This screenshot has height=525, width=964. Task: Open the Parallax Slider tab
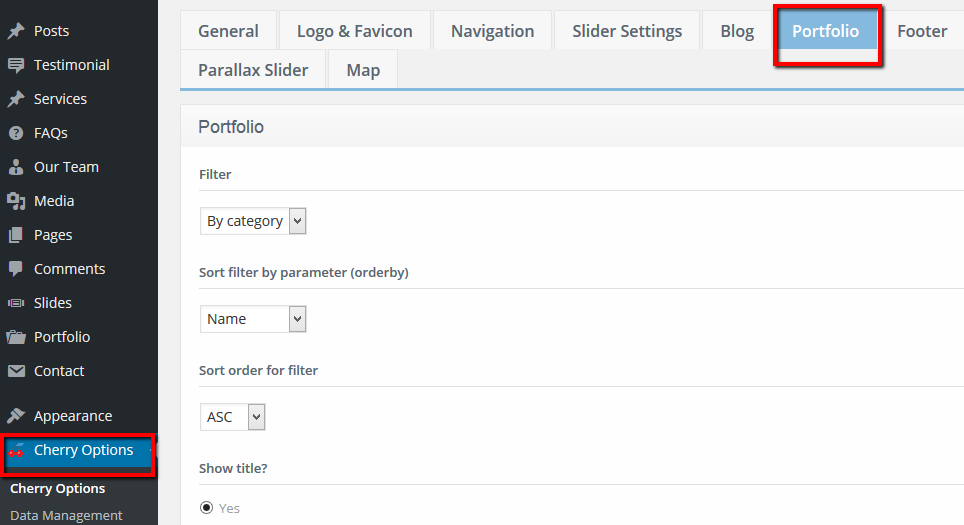253,70
